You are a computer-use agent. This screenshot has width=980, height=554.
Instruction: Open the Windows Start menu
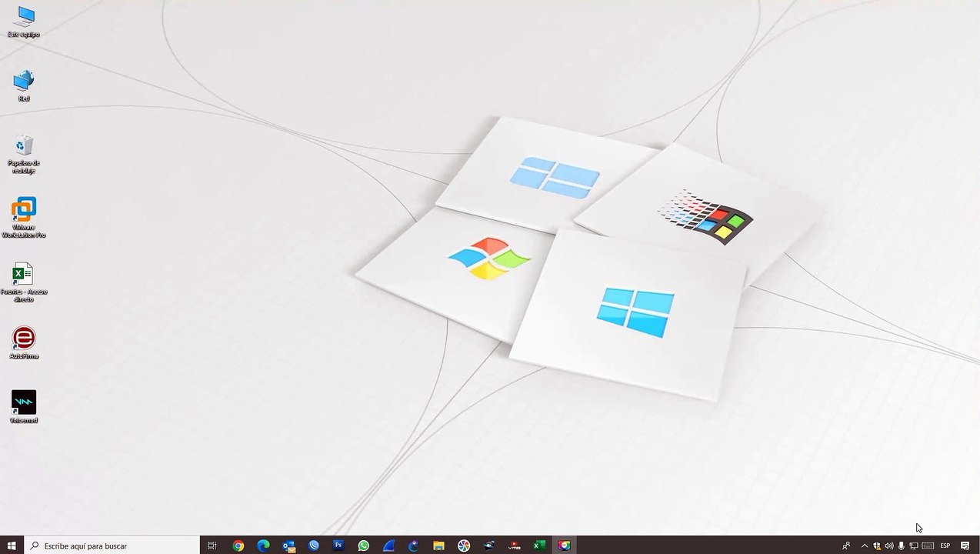coord(12,546)
